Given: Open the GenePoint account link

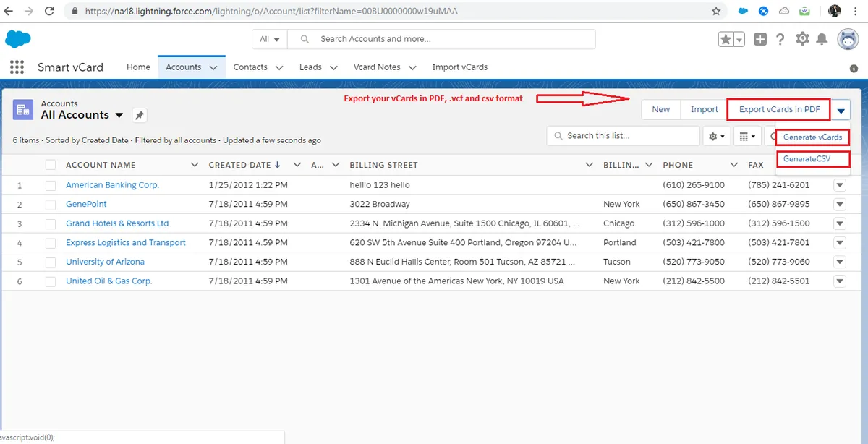Looking at the screenshot, I should point(86,205).
